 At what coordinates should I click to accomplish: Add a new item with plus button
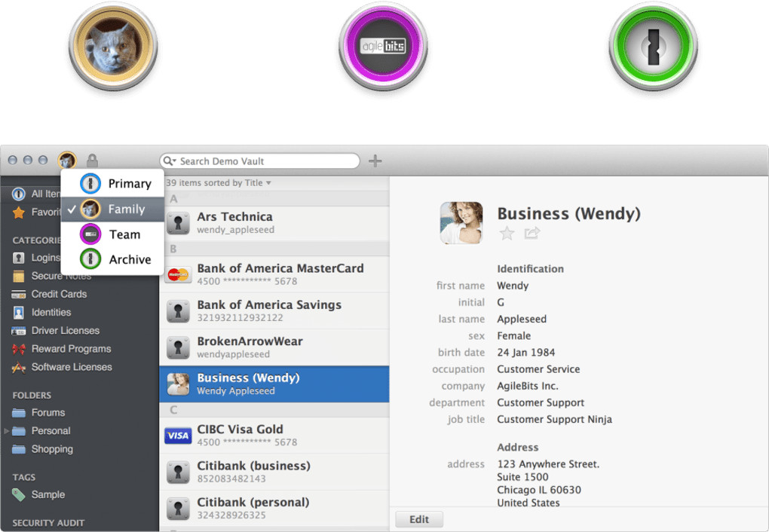tap(375, 161)
